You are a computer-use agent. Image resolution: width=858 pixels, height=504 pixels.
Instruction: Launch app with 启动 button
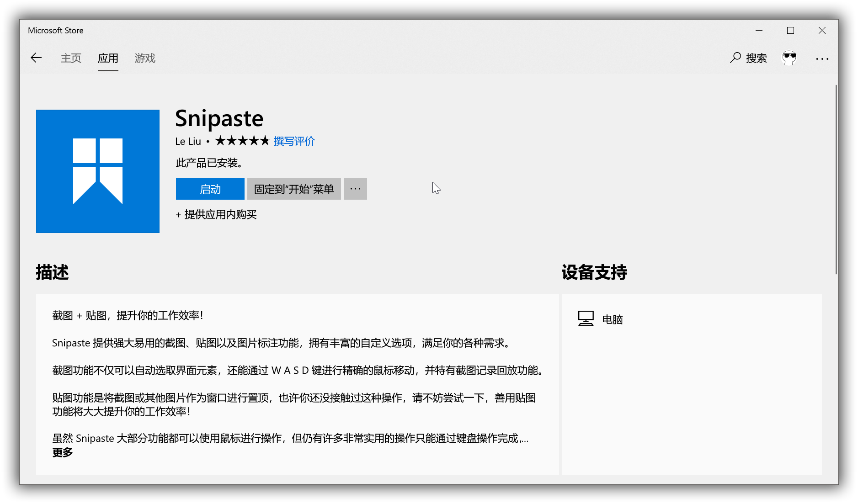pyautogui.click(x=210, y=189)
